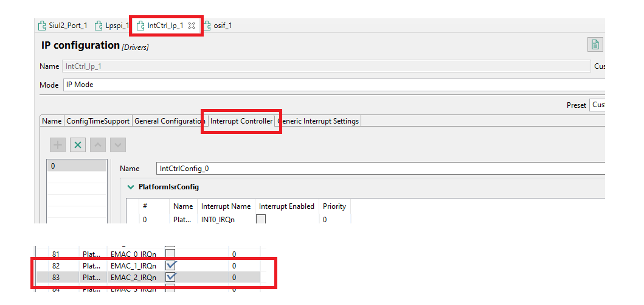This screenshot has width=644, height=305.
Task: Switch to ConfigTimeSupport tab
Action: pos(98,121)
